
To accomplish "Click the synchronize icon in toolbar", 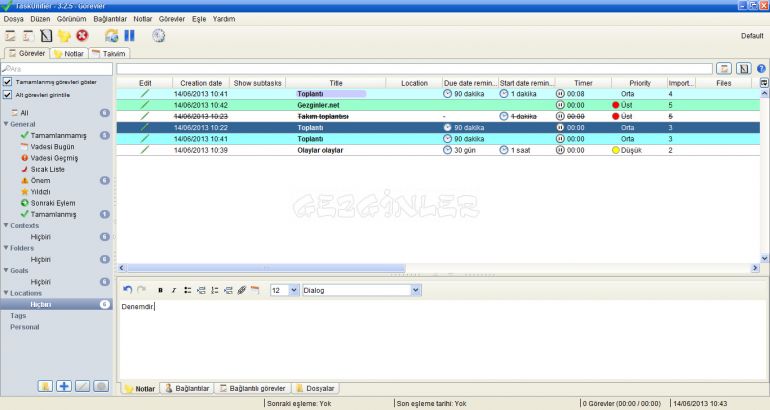I will pyautogui.click(x=112, y=35).
